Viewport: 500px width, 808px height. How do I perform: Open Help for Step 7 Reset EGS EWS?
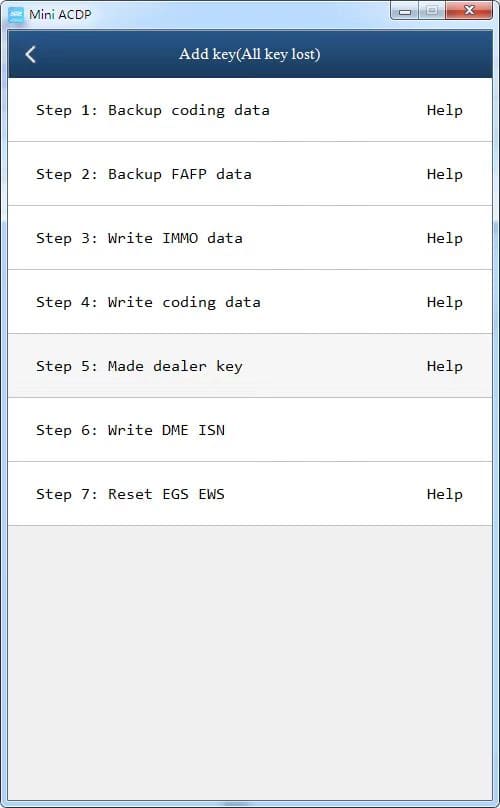(444, 494)
